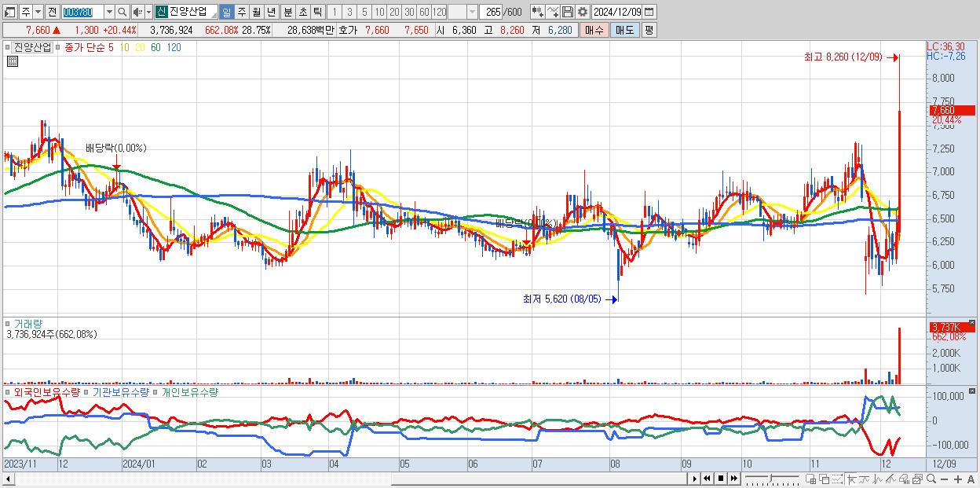This screenshot has width=980, height=488.
Task: Click the moving-average line icon in bottom bar
Action: pos(864,479)
